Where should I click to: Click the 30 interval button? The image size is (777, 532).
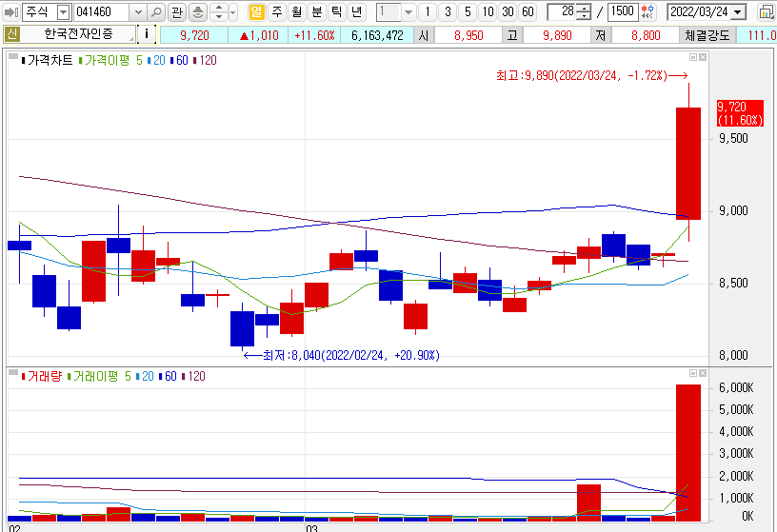pyautogui.click(x=508, y=11)
